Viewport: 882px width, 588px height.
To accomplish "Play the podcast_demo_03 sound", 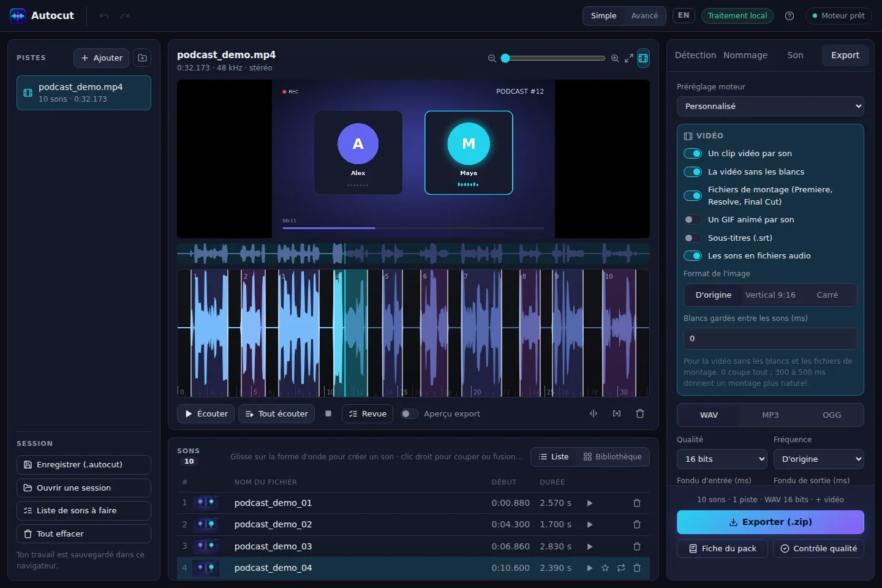I will pos(590,546).
